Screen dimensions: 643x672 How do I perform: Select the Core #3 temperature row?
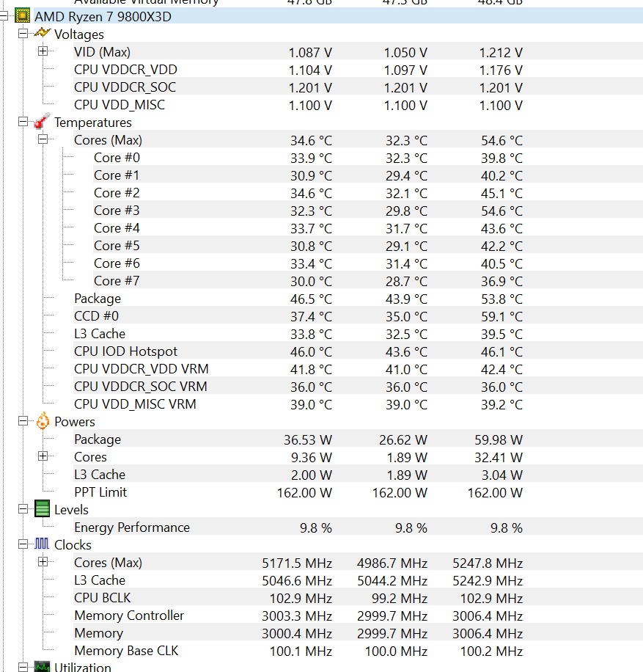pyautogui.click(x=368, y=211)
